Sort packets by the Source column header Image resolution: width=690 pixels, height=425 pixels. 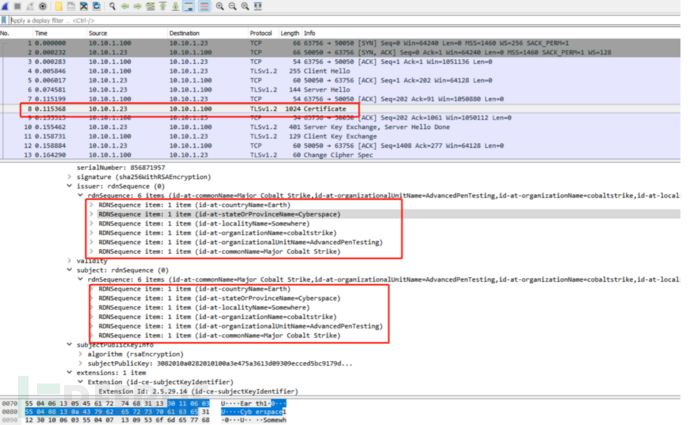tap(98, 33)
